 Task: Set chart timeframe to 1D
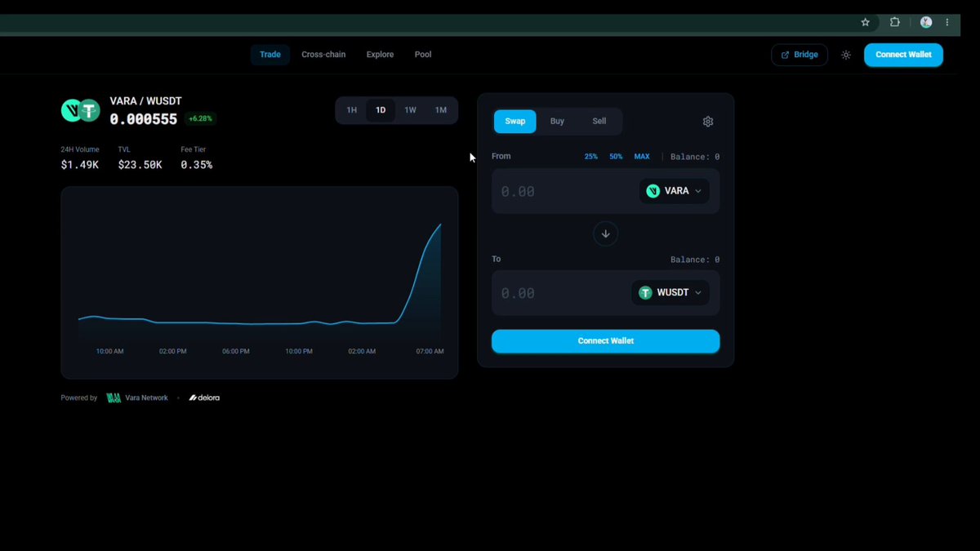(381, 110)
